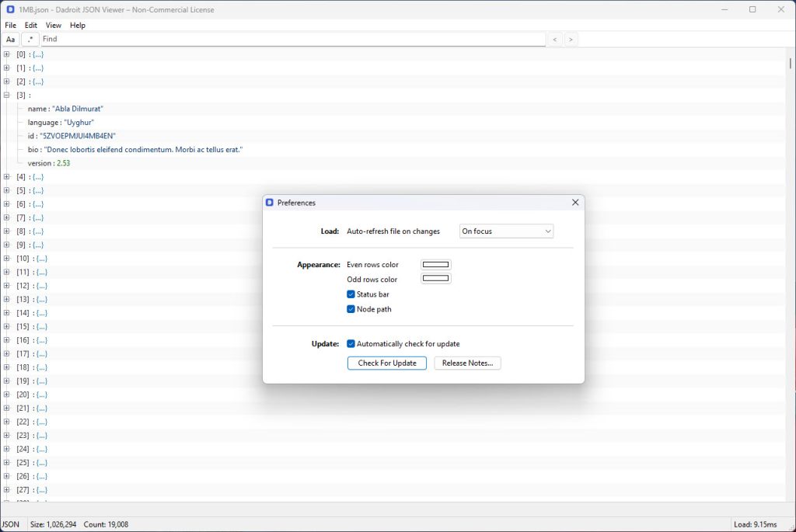Click into the Find search field

[293, 39]
